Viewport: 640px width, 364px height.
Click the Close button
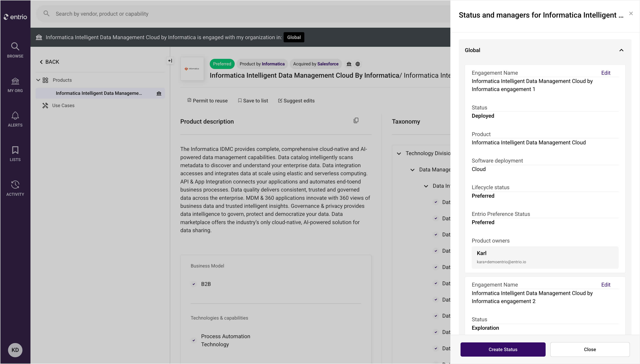click(590, 349)
